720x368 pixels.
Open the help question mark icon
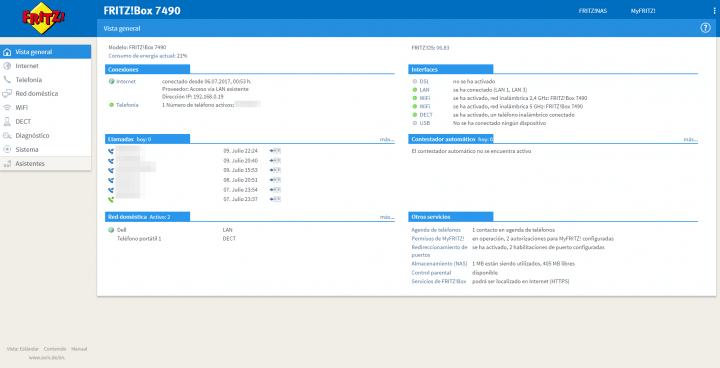point(705,28)
